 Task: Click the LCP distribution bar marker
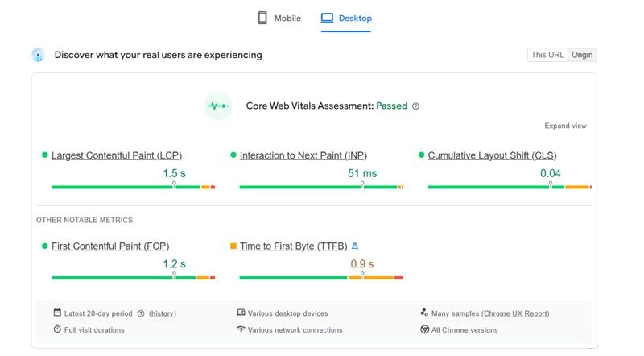tap(174, 185)
